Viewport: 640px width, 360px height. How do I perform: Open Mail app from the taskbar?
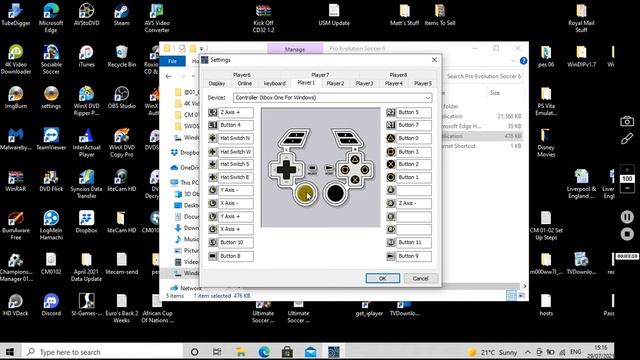[x=310, y=352]
